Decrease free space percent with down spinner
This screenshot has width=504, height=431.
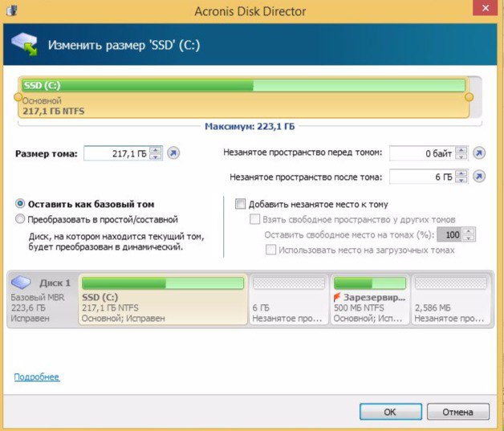(469, 238)
